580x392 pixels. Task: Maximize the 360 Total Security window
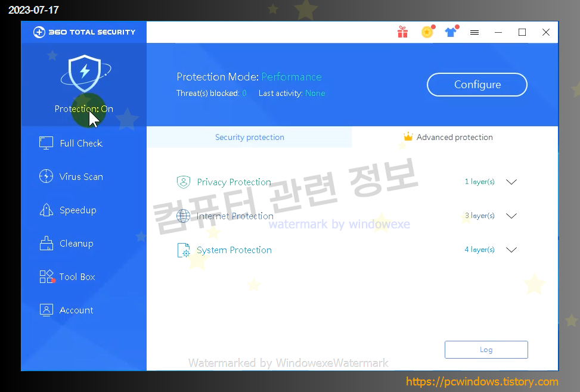[522, 33]
